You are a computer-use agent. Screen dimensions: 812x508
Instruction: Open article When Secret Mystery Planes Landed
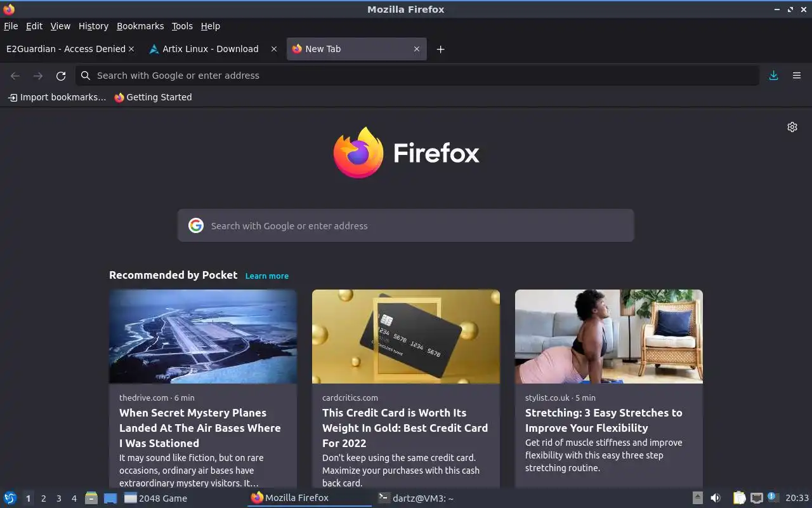pyautogui.click(x=200, y=428)
